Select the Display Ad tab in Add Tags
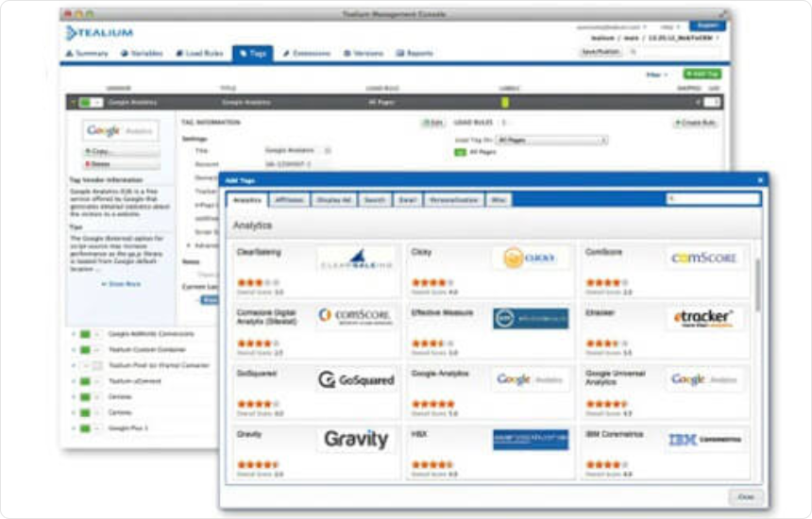The image size is (812, 519). click(x=334, y=200)
